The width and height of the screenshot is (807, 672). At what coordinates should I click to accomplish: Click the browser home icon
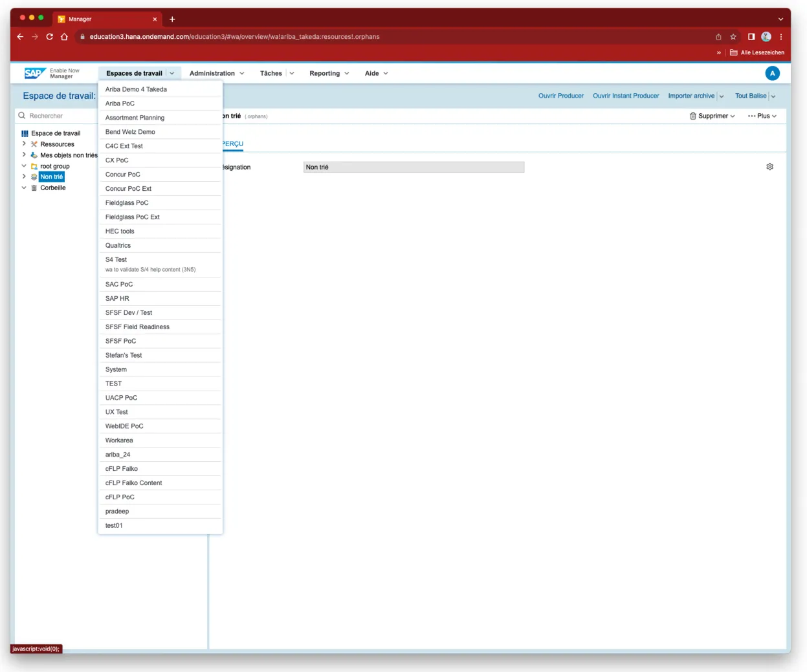pyautogui.click(x=64, y=37)
